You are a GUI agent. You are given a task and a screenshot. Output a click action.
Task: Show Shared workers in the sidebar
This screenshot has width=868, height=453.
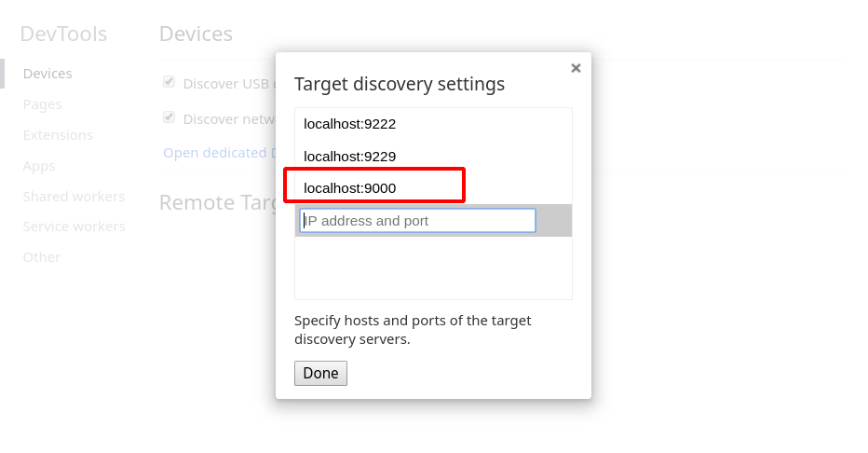click(x=74, y=197)
